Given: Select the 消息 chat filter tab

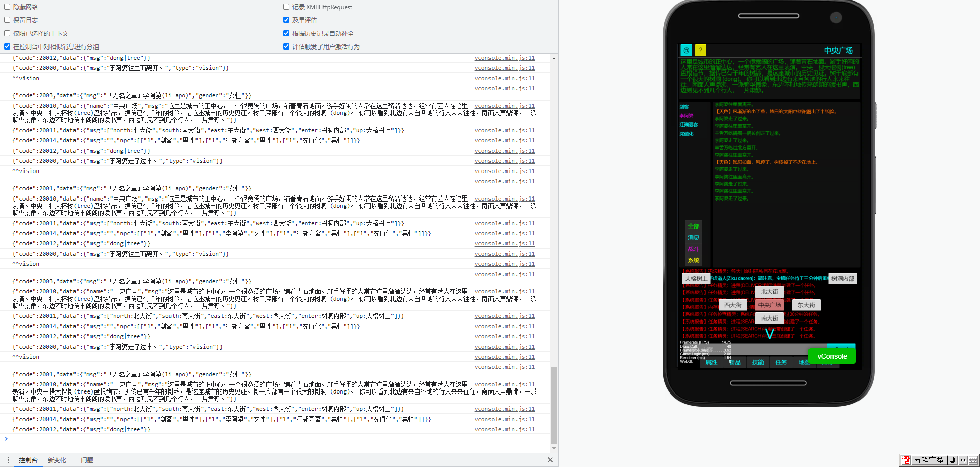Looking at the screenshot, I should click(694, 237).
